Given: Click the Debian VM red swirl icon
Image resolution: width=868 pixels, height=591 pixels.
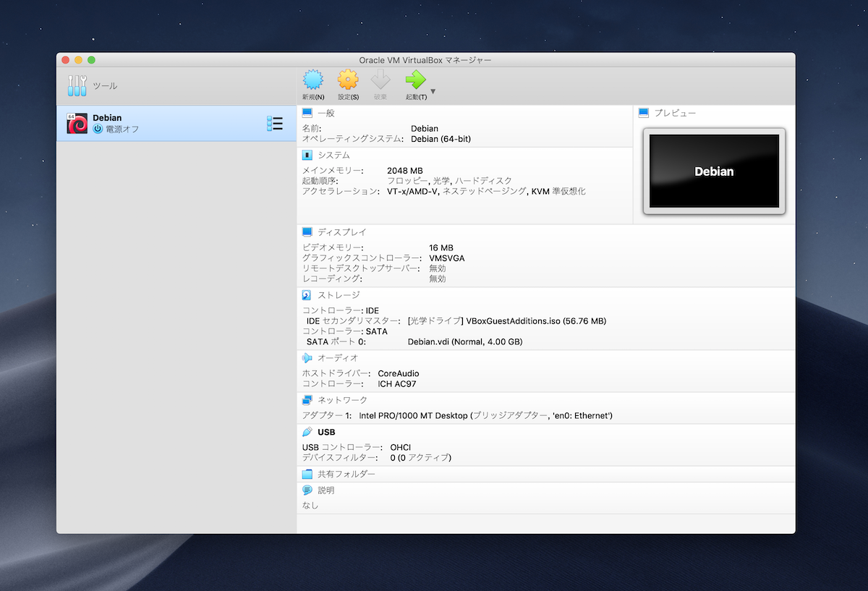Looking at the screenshot, I should (77, 123).
